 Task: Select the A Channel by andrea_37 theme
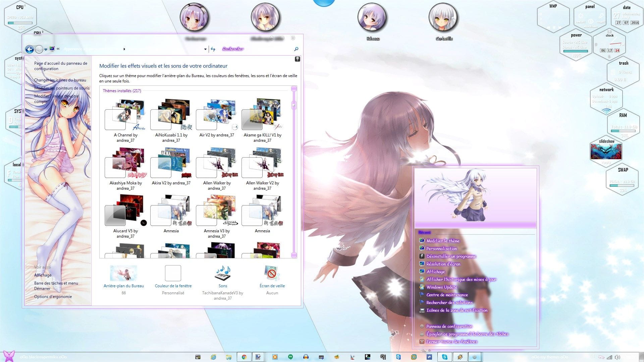point(125,121)
